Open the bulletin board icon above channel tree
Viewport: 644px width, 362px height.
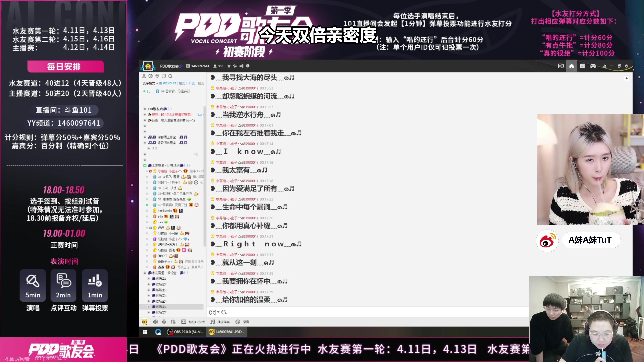click(164, 76)
